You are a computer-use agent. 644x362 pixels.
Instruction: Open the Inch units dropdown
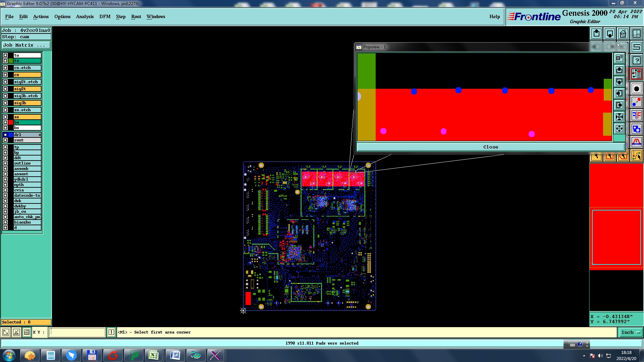tap(631, 332)
